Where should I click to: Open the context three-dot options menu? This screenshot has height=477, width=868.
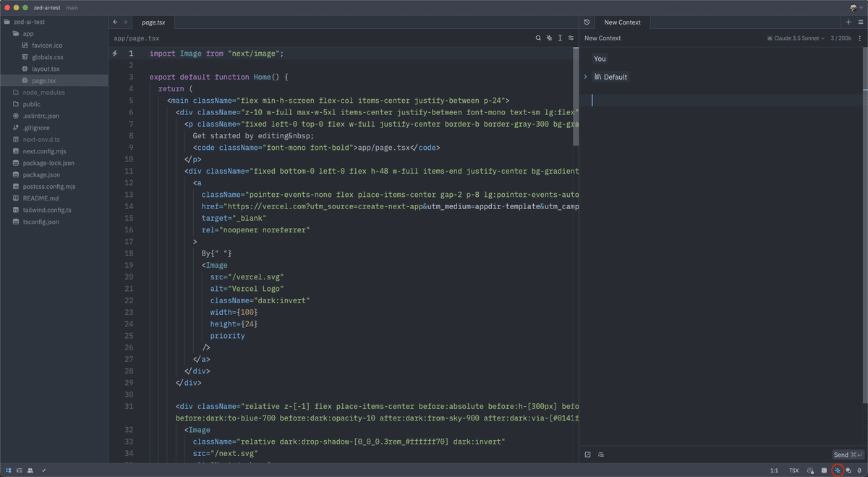click(860, 38)
